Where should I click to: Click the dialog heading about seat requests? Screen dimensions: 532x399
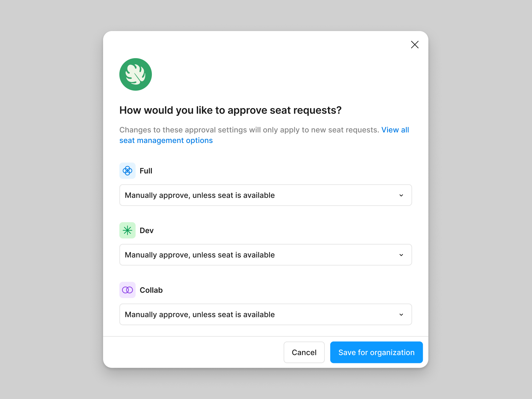tap(230, 110)
